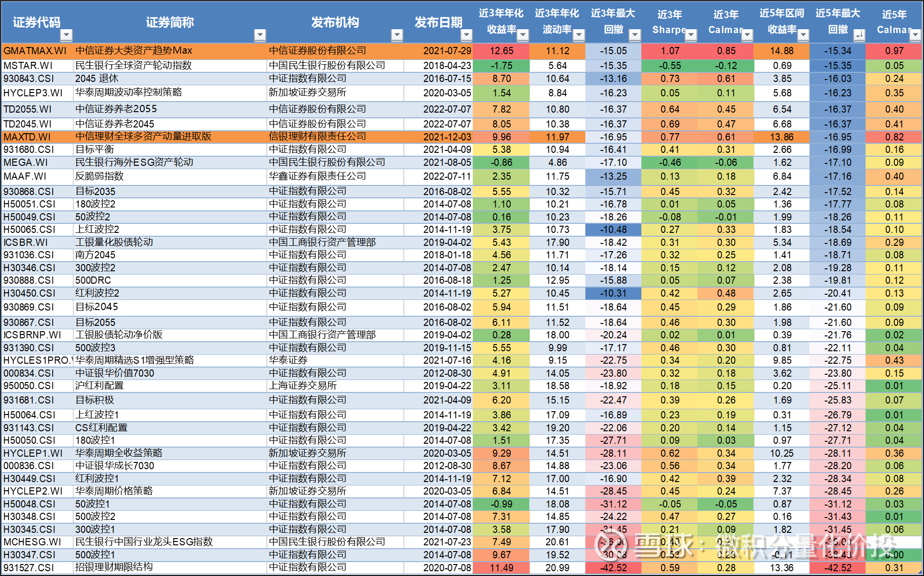The image size is (924, 576).
Task: Select the cell 中信证券养老2045
Action: click(x=170, y=124)
